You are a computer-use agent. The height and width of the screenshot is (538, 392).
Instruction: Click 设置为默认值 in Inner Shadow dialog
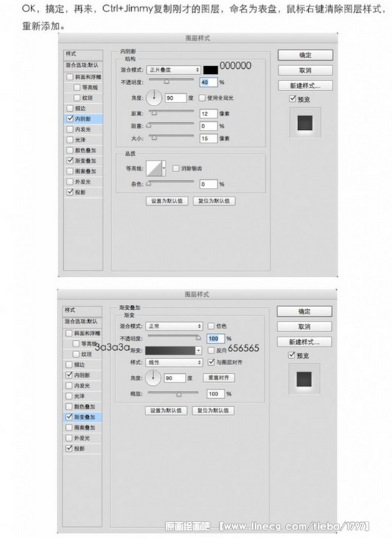pos(167,201)
